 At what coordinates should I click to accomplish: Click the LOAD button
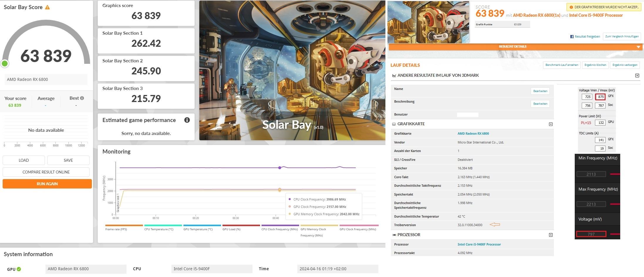[x=24, y=160]
